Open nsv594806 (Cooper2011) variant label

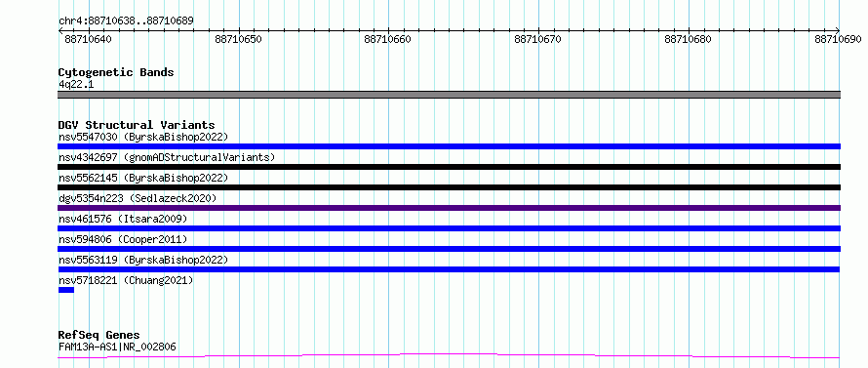(x=123, y=239)
